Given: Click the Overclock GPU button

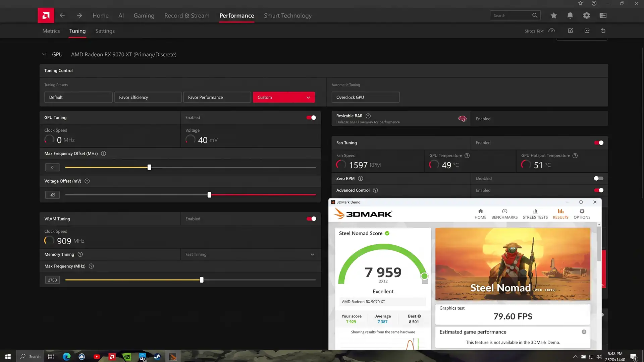Looking at the screenshot, I should (x=366, y=97).
